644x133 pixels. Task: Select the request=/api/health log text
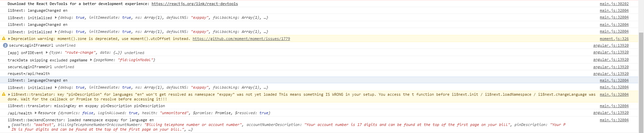(x=29, y=74)
